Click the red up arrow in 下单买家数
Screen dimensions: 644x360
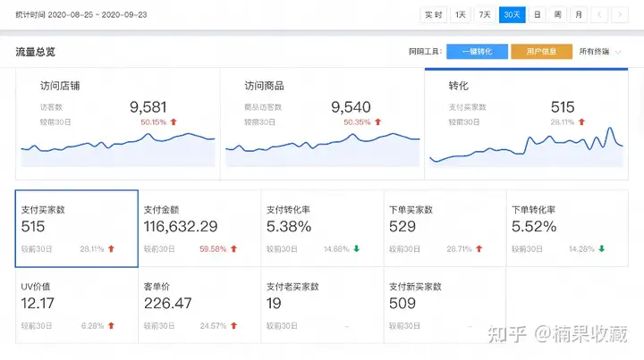(479, 248)
